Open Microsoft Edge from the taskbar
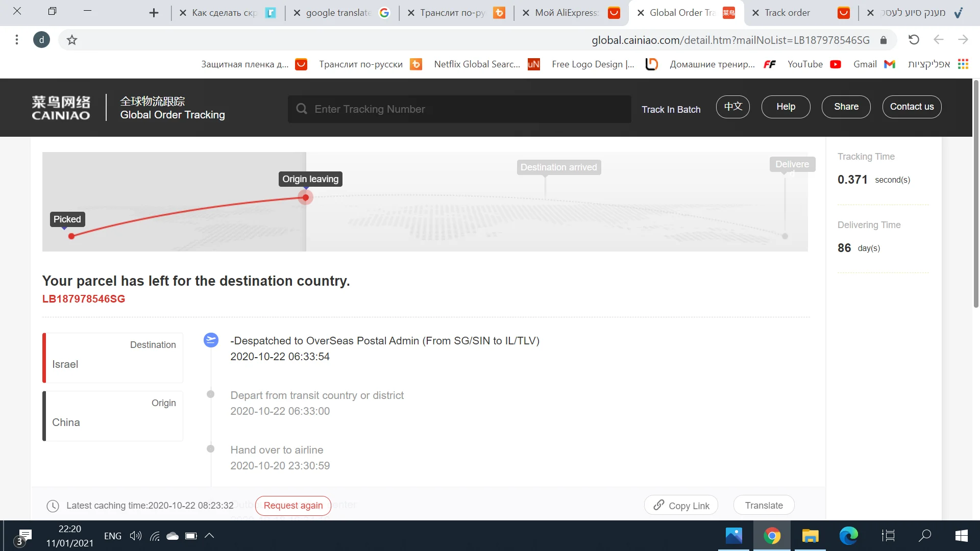 (x=848, y=536)
